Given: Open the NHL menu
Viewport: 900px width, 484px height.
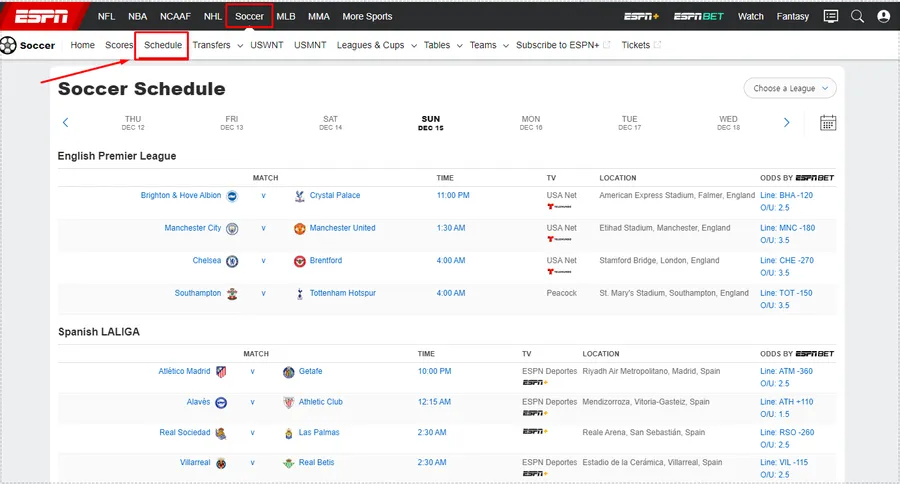Looking at the screenshot, I should pos(212,16).
